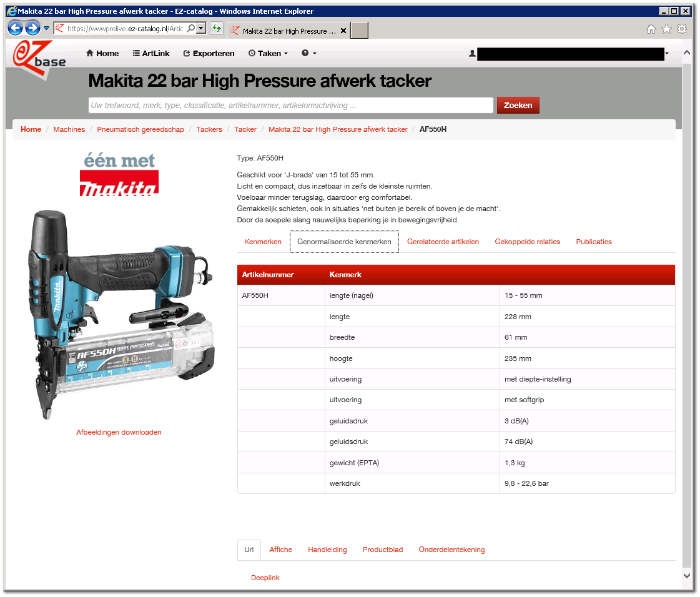Switch to the Affiche tab
Viewport: 700px width, 597px height.
(x=280, y=550)
